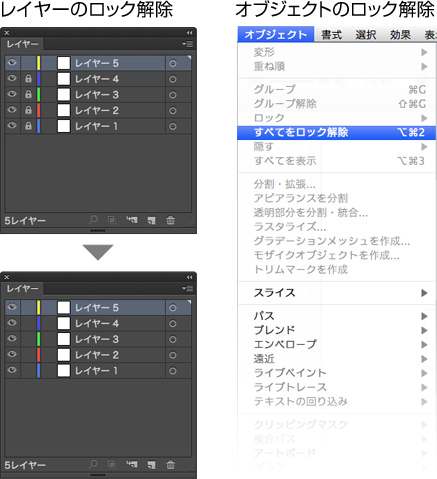Select レイヤー 4 thumbnail in bottom panel
Image resolution: width=437 pixels, height=479 pixels.
pos(64,323)
